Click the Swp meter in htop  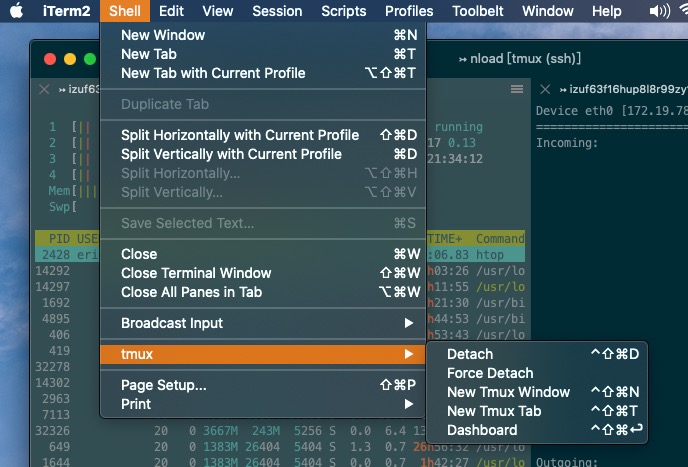pyautogui.click(x=63, y=207)
